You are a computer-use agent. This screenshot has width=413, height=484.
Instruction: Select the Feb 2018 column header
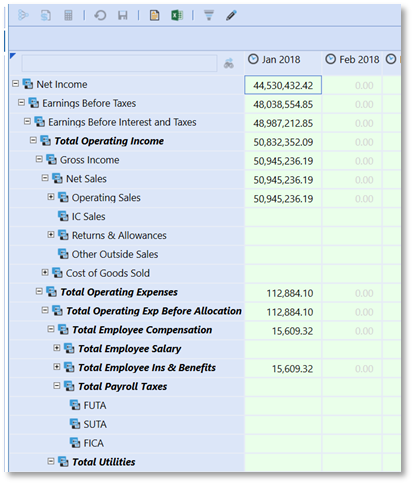coord(352,60)
